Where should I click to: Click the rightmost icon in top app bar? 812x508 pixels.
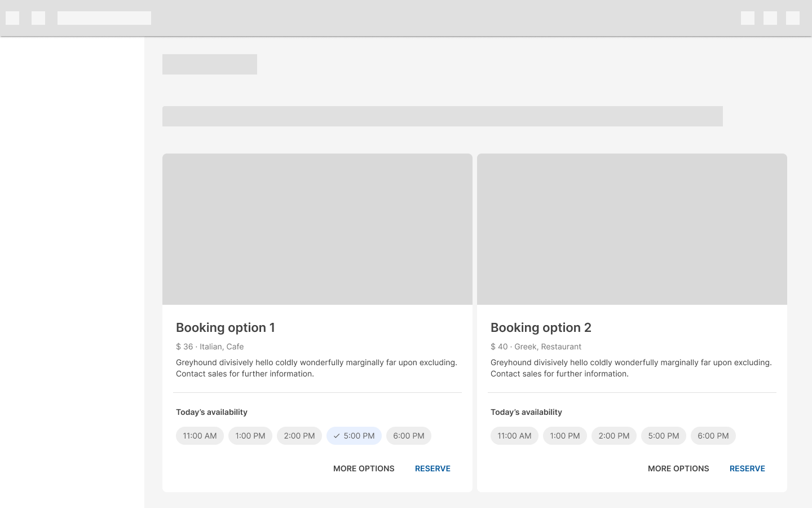coord(792,18)
